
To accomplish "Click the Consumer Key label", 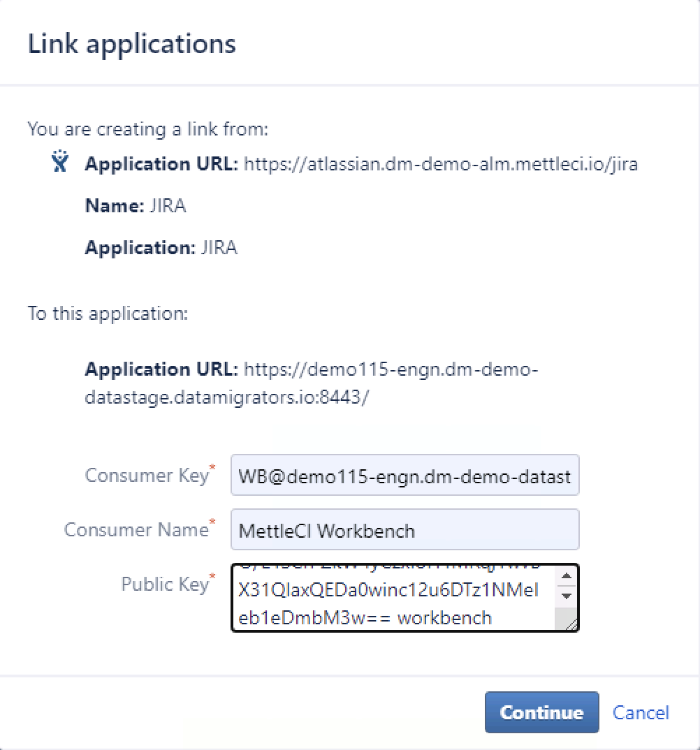I will 147,476.
